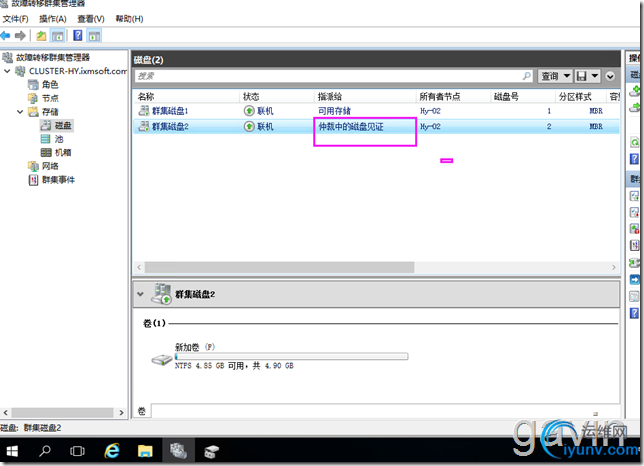Click the magnifier icon in search box
This screenshot has height=466, width=644.
pyautogui.click(x=527, y=76)
